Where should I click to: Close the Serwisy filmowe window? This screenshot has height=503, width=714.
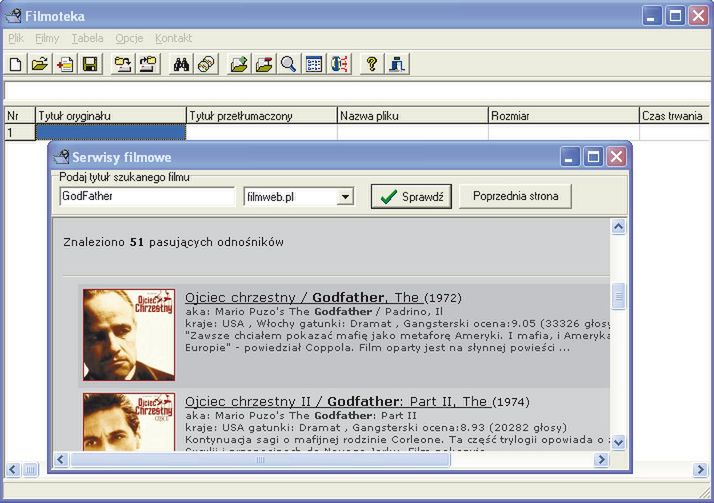point(616,157)
